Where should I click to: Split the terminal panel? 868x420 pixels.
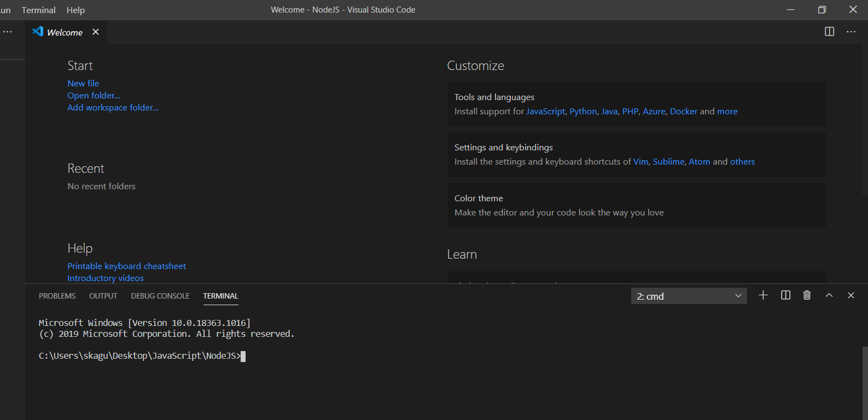pyautogui.click(x=785, y=295)
